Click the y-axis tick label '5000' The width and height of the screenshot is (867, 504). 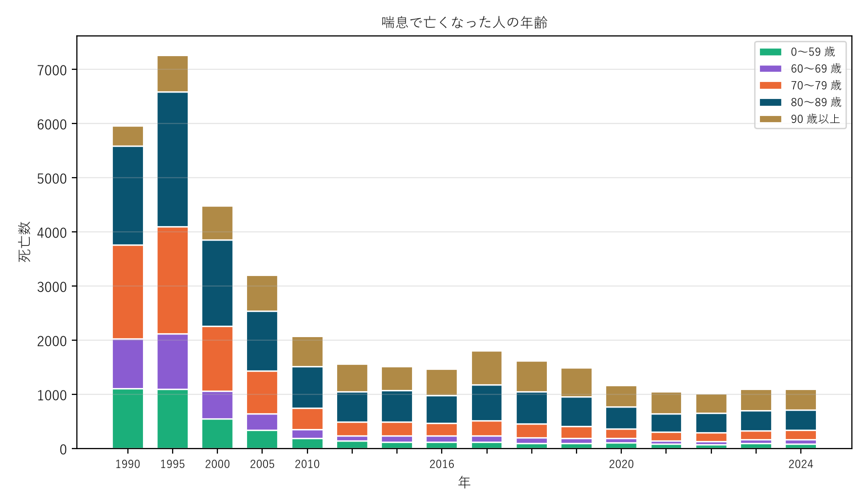click(52, 178)
